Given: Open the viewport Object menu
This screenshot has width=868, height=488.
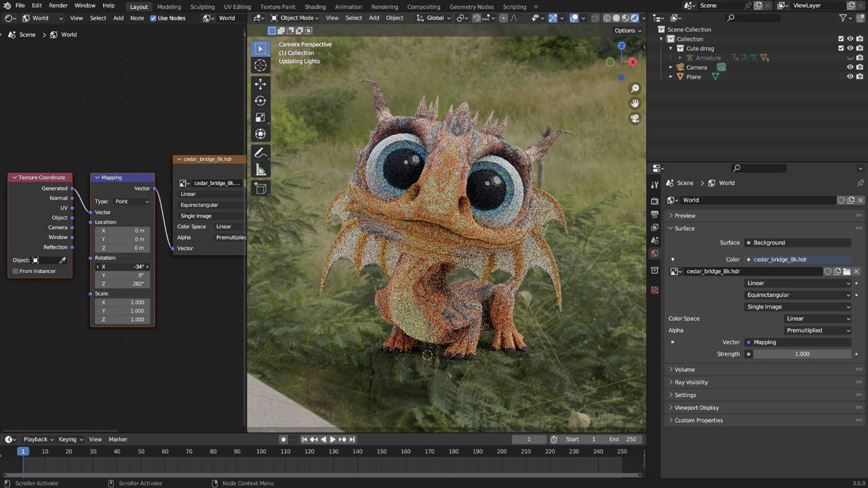Looking at the screenshot, I should coord(395,18).
